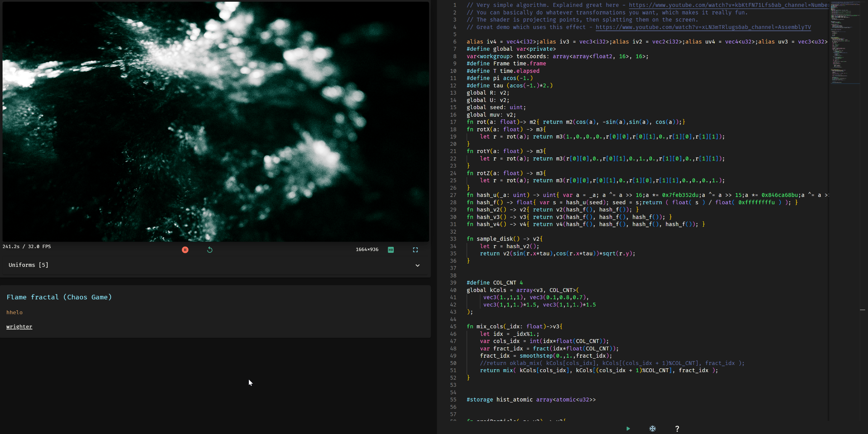Expand the Uniforms panel chevron
The width and height of the screenshot is (868, 434).
pos(418,265)
